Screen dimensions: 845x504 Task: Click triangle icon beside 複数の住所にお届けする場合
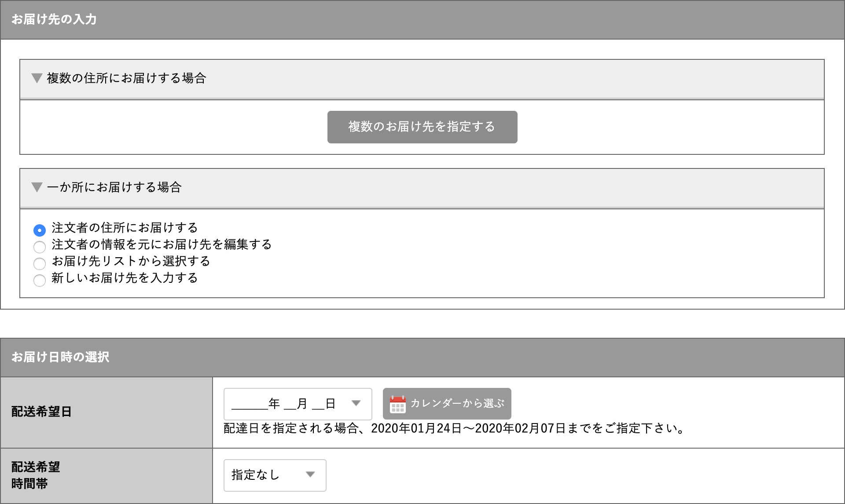[x=37, y=78]
